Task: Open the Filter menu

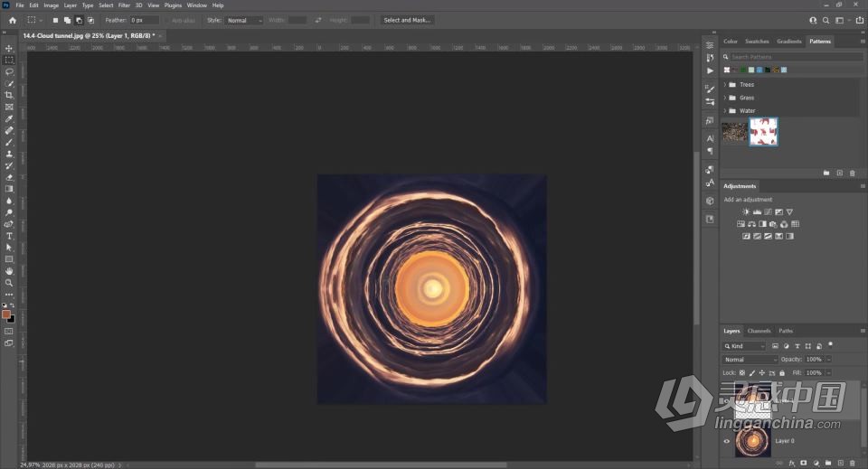Action: [x=124, y=5]
